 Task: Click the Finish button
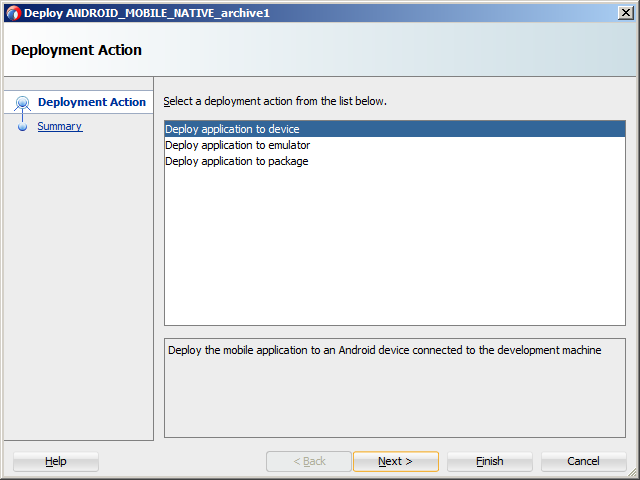coord(490,462)
